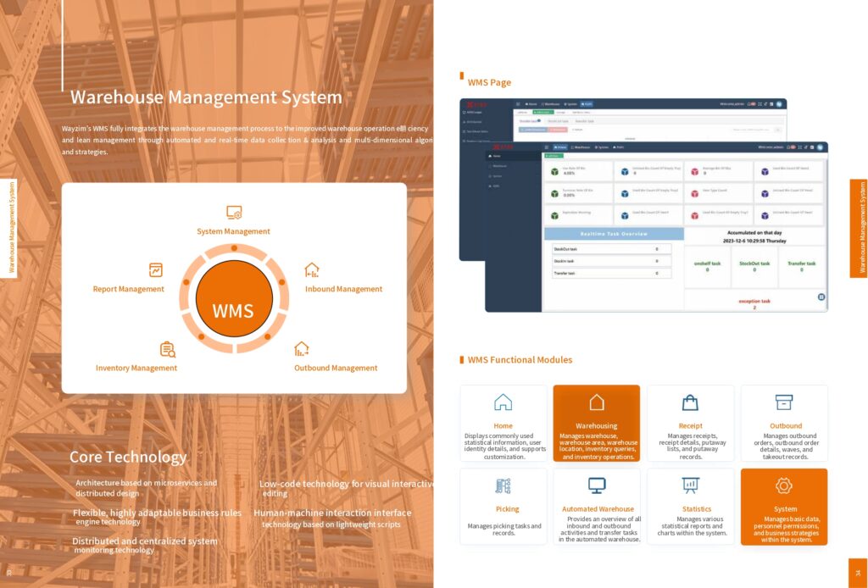
Task: Click the page number 34 orange box
Action: (858, 573)
